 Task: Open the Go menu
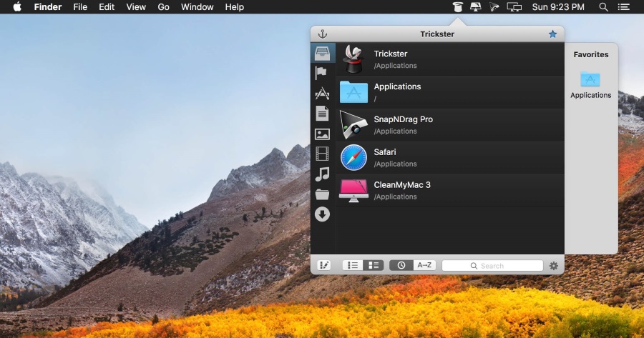coord(163,7)
